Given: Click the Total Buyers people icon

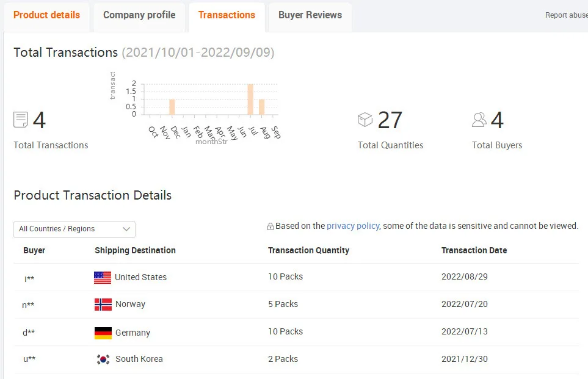Looking at the screenshot, I should (x=479, y=120).
